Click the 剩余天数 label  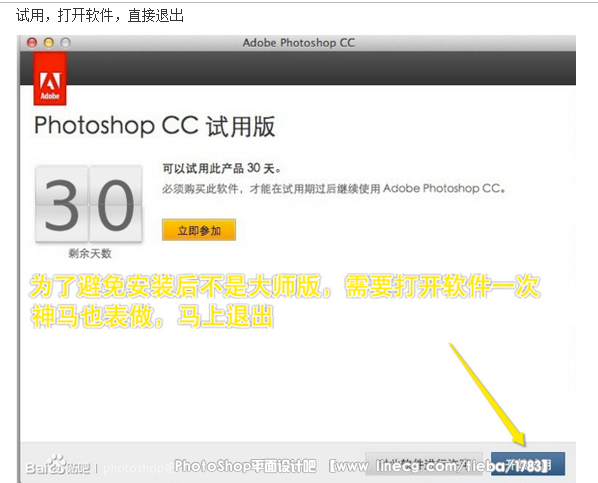point(90,253)
